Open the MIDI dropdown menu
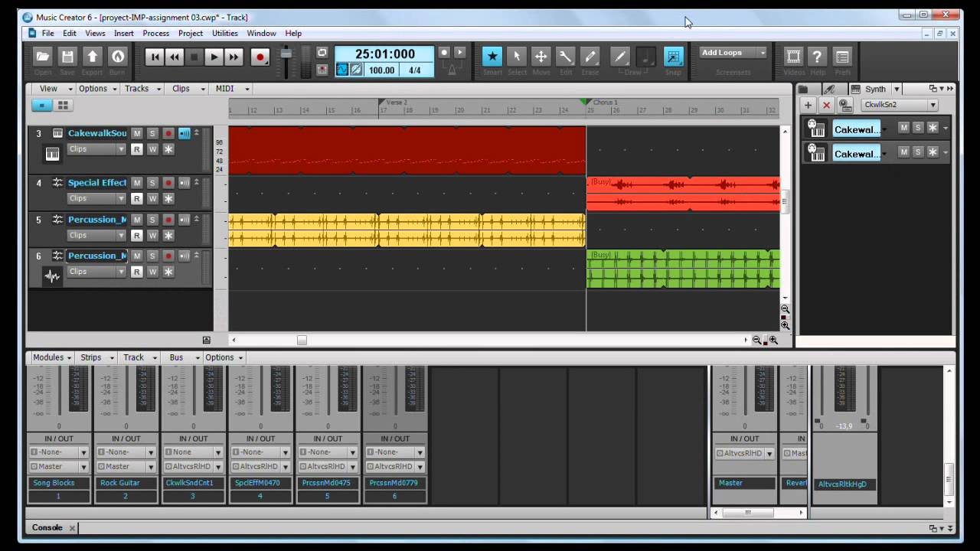 tap(230, 89)
